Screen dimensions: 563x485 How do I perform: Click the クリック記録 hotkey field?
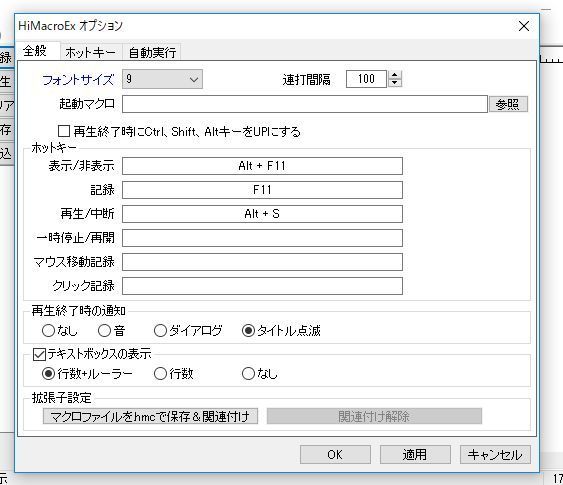click(x=262, y=286)
